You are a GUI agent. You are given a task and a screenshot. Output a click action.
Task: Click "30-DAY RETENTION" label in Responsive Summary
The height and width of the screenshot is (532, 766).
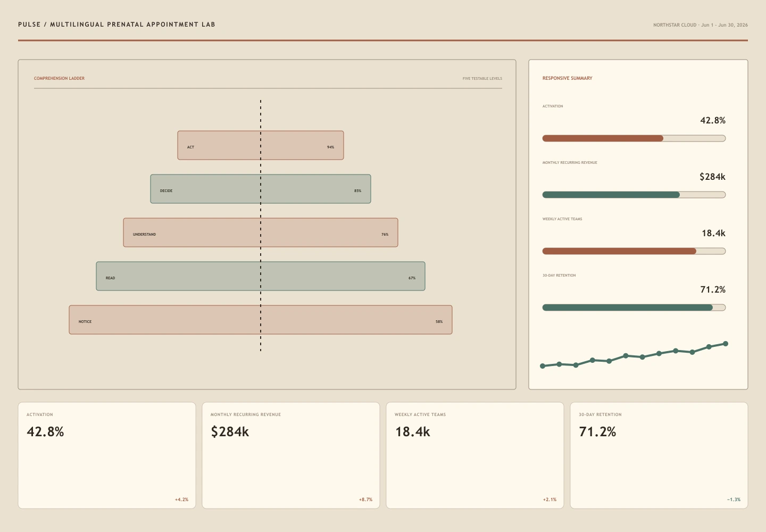pyautogui.click(x=559, y=276)
